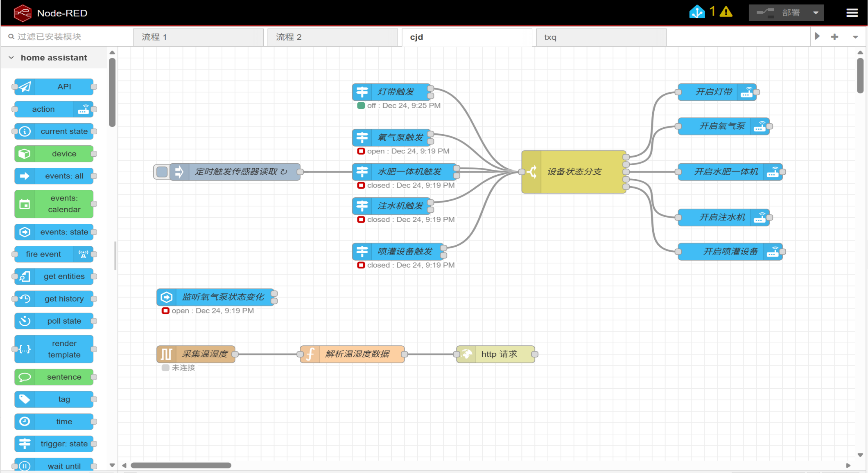Open the flow tab list dropdown
Screen dimensions: 868x473
(x=855, y=37)
